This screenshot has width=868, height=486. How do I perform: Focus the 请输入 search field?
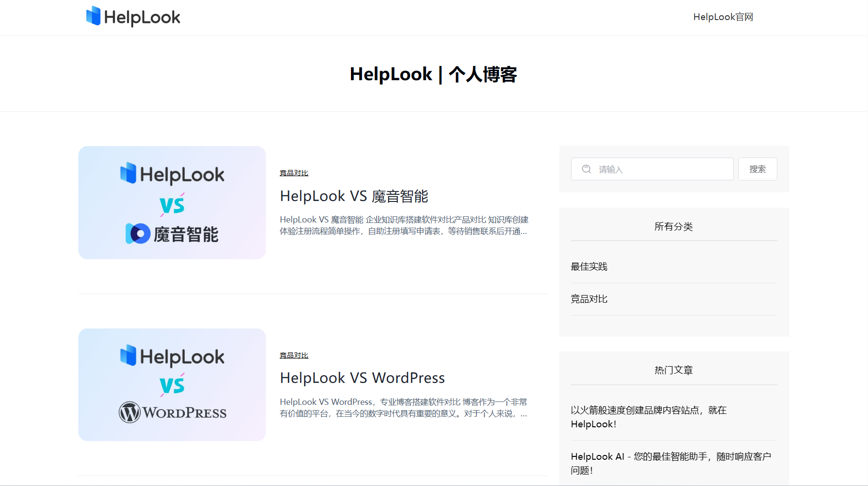652,169
